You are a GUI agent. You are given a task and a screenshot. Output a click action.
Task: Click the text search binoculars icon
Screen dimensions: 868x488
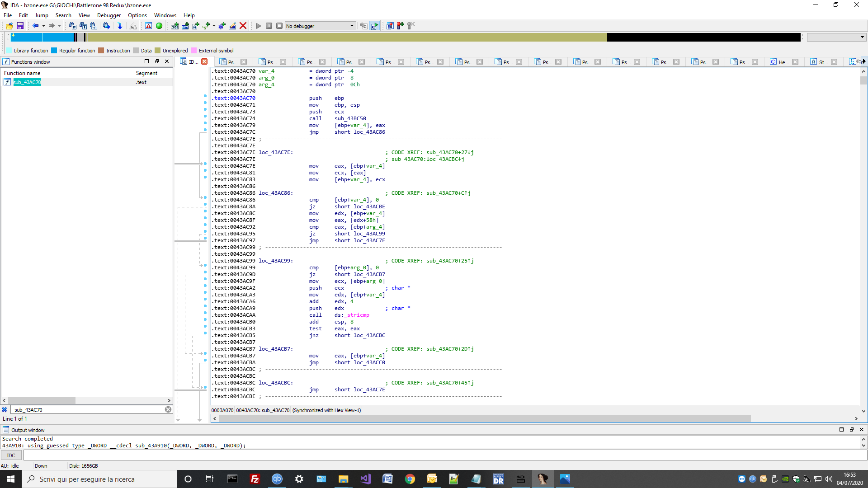pyautogui.click(x=83, y=26)
